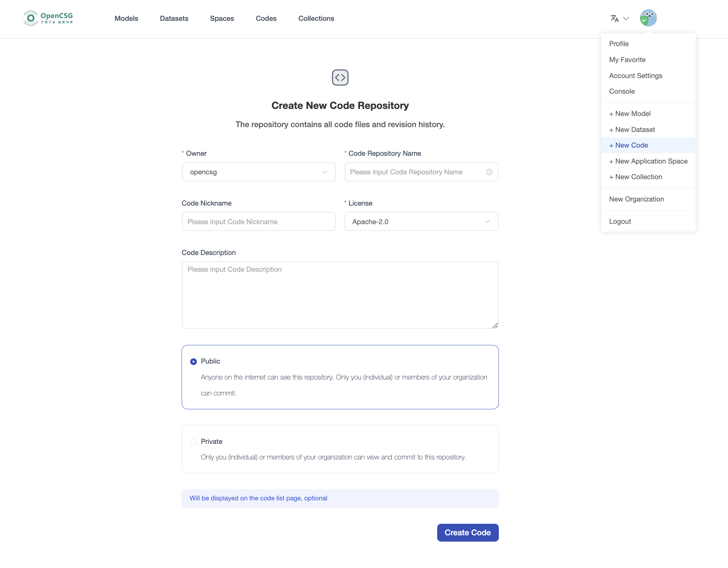Click the Create Code button
Viewport: 728px width, 568px height.
(467, 532)
